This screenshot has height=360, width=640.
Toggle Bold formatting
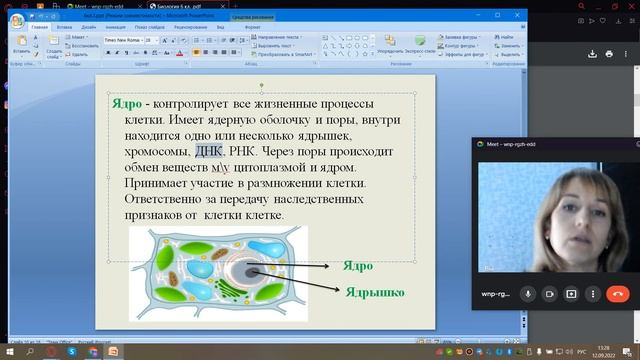coord(108,53)
